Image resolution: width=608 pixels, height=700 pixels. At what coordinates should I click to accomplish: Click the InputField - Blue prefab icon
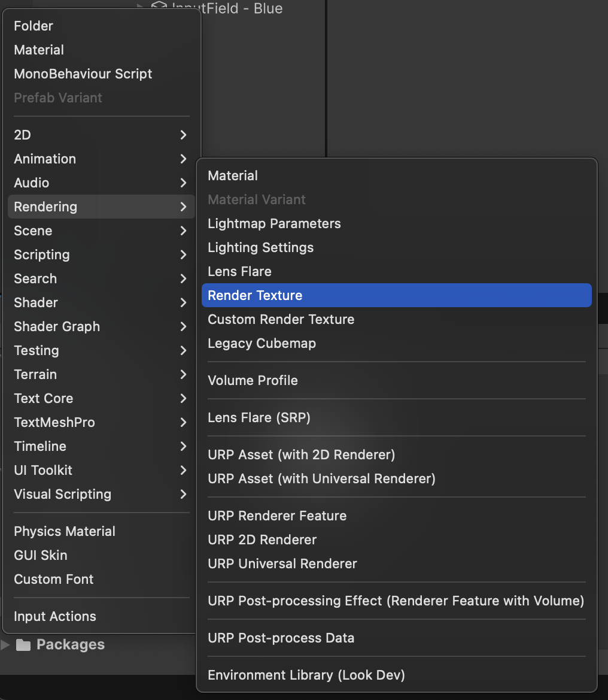tap(159, 8)
